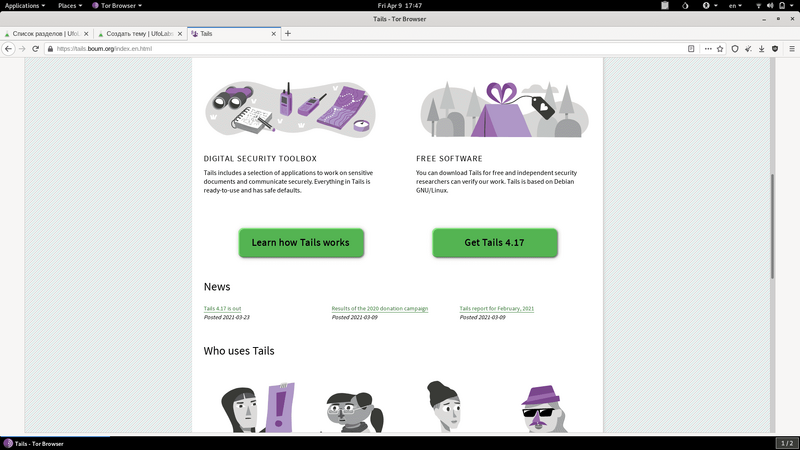The image size is (800, 450).
Task: Open the browser hamburger menu
Action: 792,48
